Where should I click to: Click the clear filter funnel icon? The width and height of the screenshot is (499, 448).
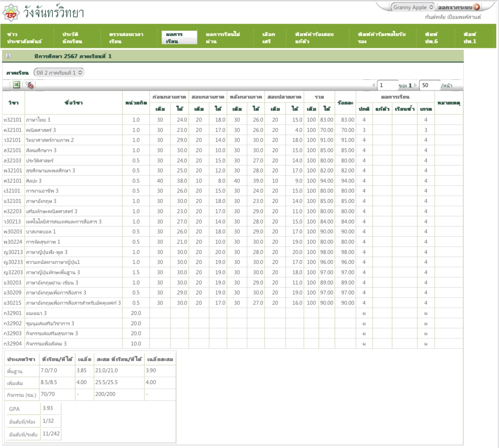(30, 85)
